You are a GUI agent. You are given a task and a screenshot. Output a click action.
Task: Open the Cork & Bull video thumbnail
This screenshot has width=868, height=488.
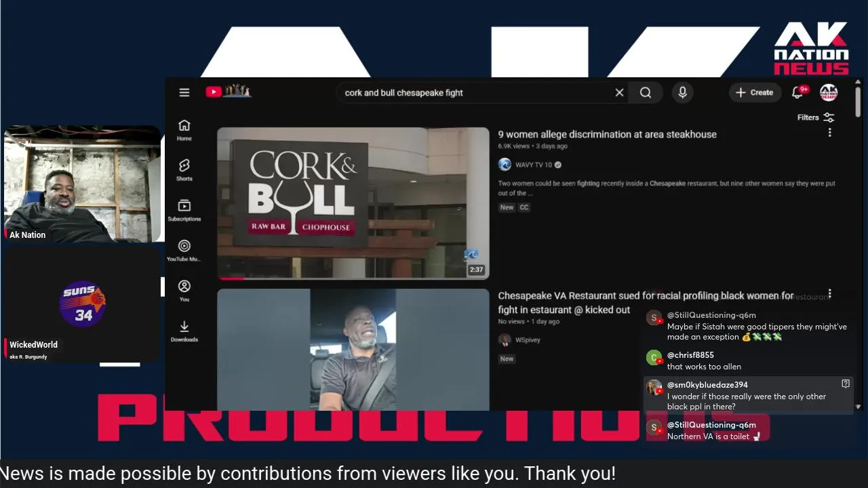(x=353, y=203)
